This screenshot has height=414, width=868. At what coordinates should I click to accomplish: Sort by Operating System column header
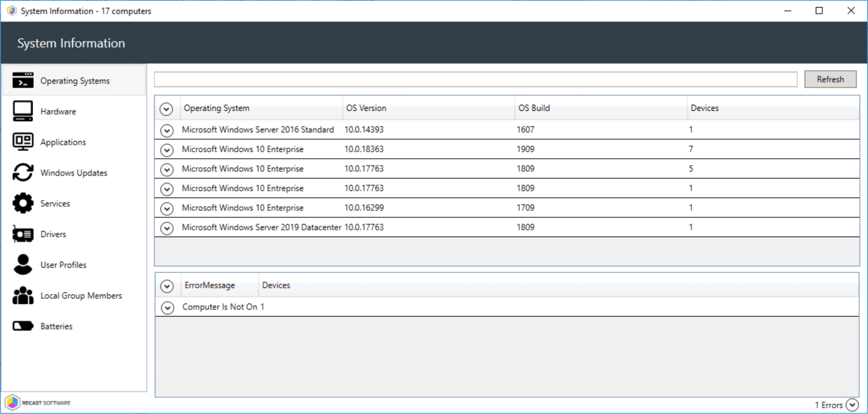262,108
